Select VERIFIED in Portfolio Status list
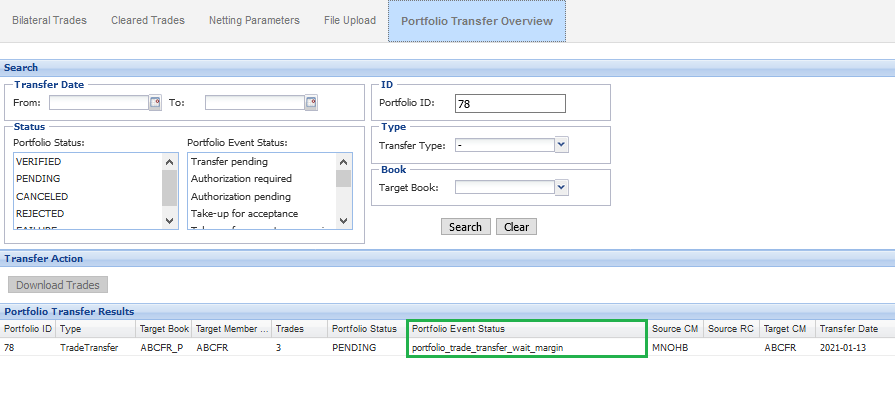This screenshot has height=406, width=895. tap(40, 161)
